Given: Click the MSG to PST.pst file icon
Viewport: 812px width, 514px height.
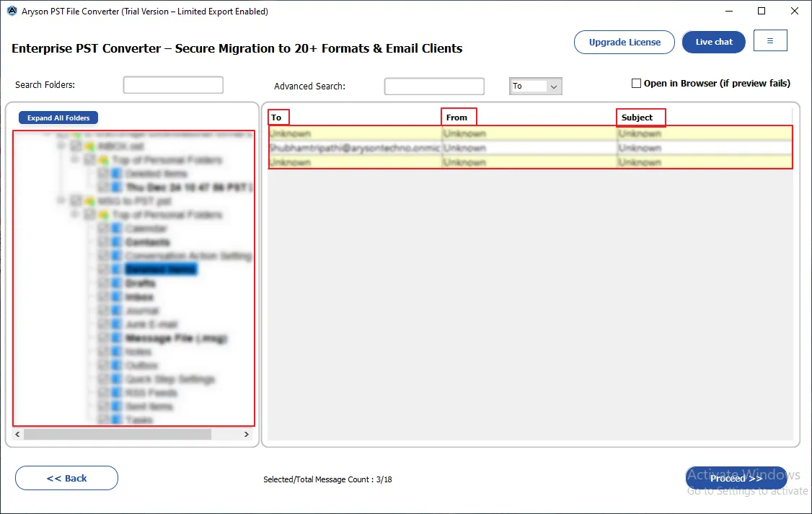Looking at the screenshot, I should (89, 201).
